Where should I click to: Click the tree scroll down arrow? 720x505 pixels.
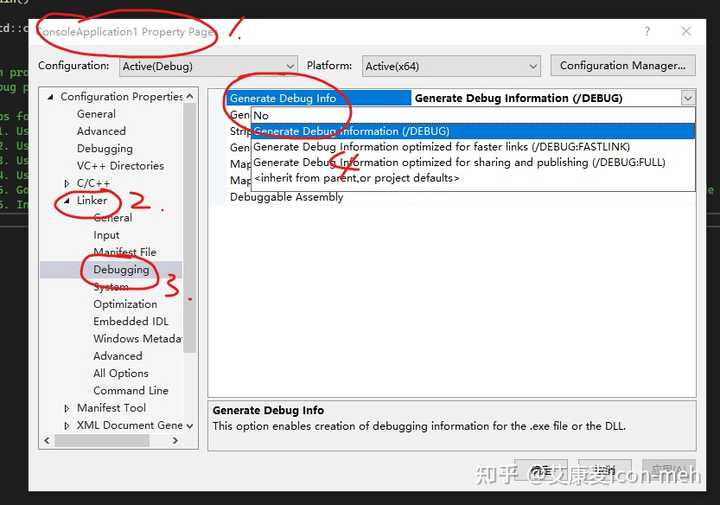click(x=190, y=426)
